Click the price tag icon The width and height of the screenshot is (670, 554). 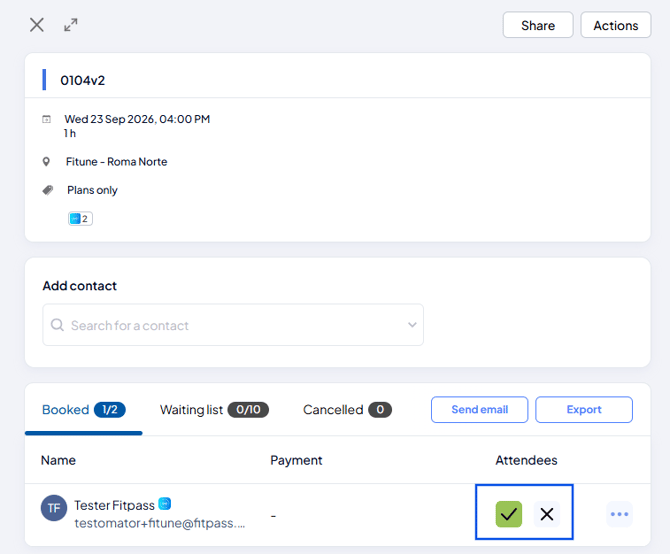click(x=47, y=190)
